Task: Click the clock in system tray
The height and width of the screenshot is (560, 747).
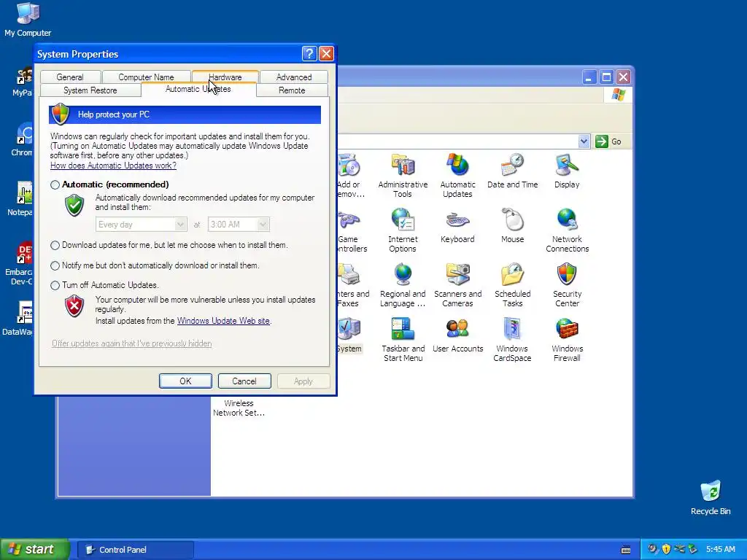Action: click(720, 550)
